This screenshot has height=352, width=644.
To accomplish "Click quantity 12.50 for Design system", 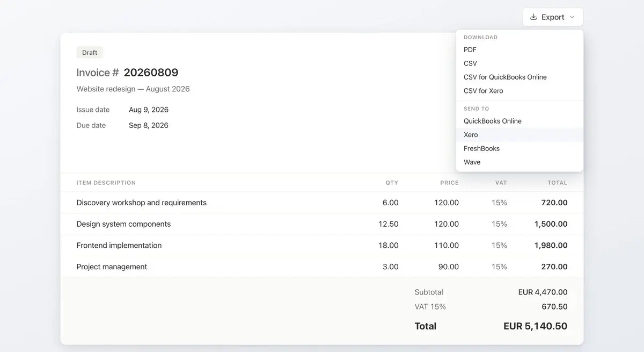I will [389, 224].
